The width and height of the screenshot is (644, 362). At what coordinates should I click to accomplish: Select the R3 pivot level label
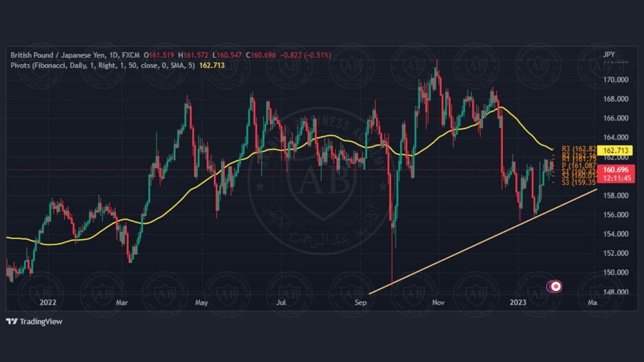pyautogui.click(x=579, y=149)
